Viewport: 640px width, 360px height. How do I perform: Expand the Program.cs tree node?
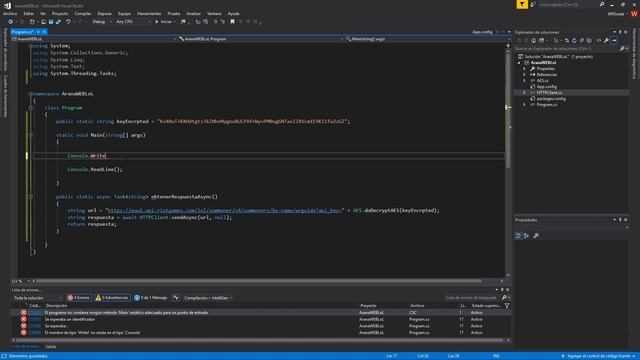(524, 105)
